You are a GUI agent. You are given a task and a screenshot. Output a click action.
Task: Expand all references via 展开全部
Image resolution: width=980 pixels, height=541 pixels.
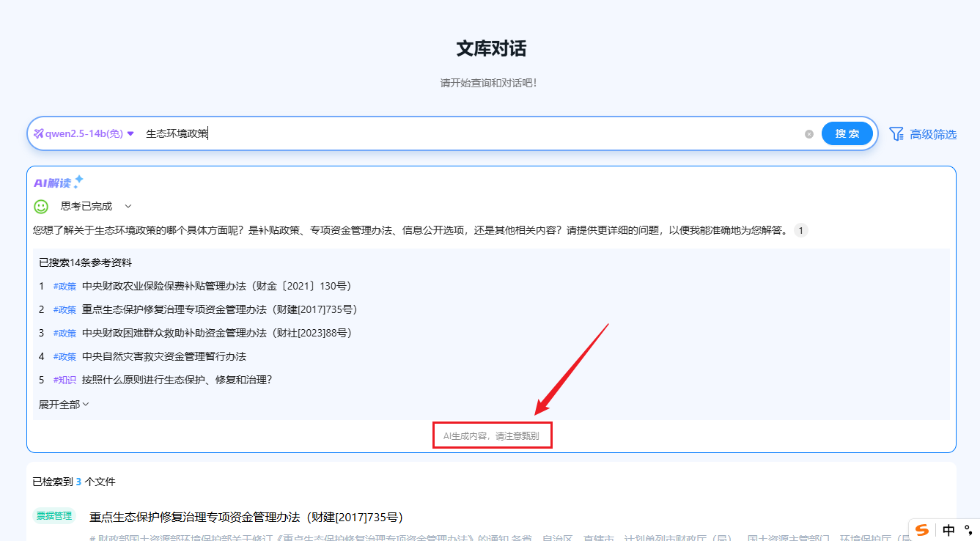pyautogui.click(x=64, y=404)
